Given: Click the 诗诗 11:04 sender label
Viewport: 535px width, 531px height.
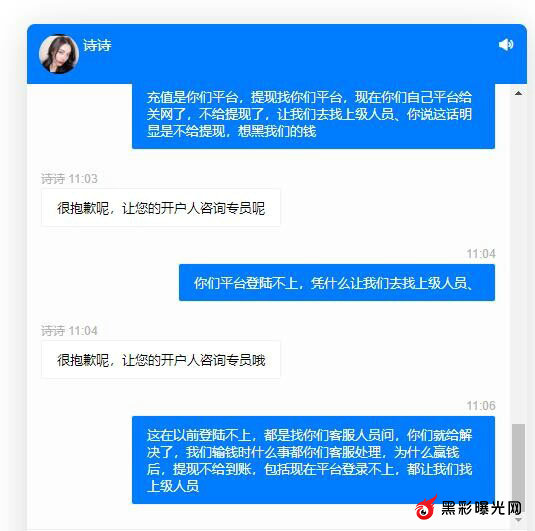Looking at the screenshot, I should (x=69, y=331).
